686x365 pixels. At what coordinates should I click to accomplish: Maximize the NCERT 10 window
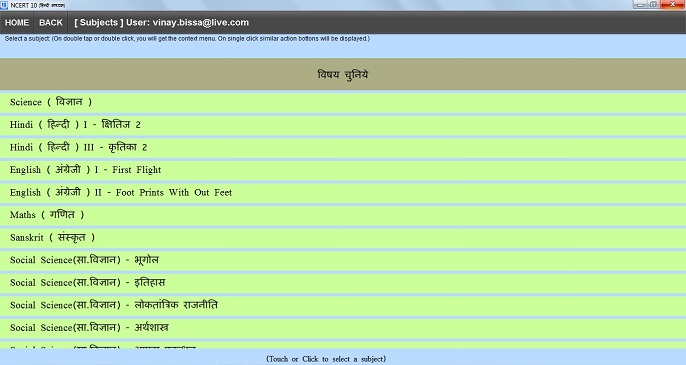click(x=653, y=4)
